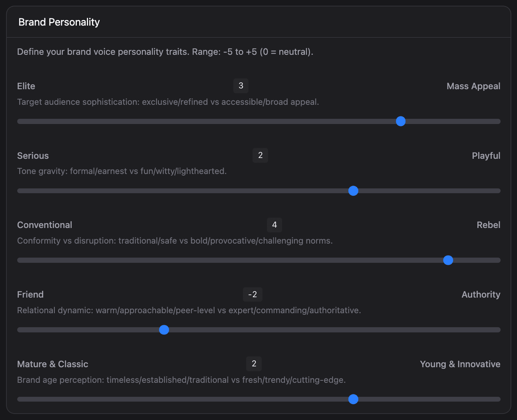The width and height of the screenshot is (517, 420).
Task: Click the "Brand age perception" description
Action: coord(181,380)
